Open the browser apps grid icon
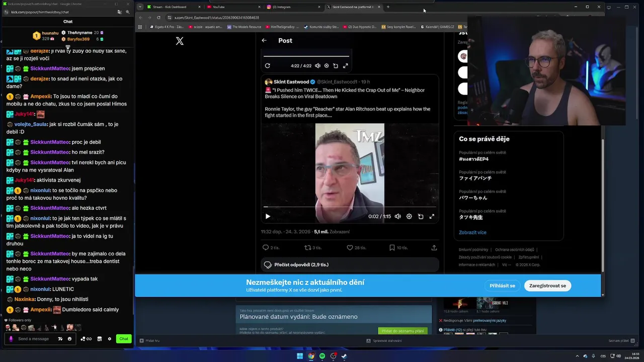The image size is (644, 362). point(140,27)
